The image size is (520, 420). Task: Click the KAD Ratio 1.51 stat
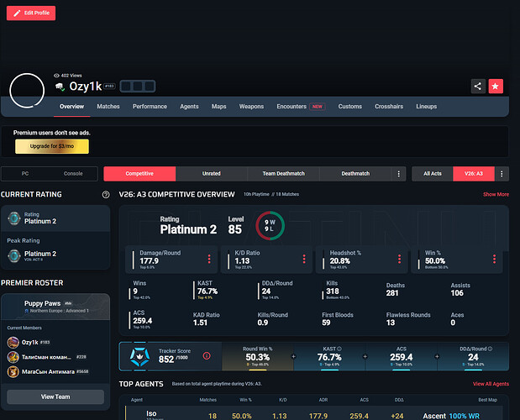[207, 319]
